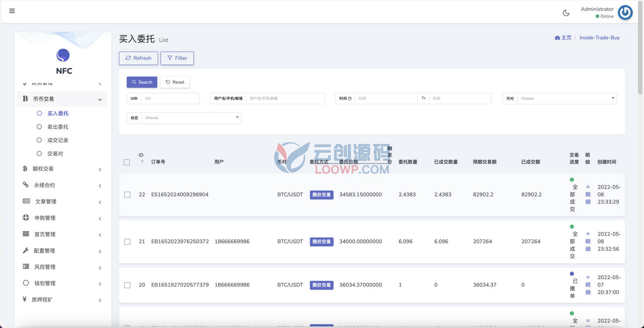Click the Reset button
This screenshot has height=328, width=644.
[175, 82]
